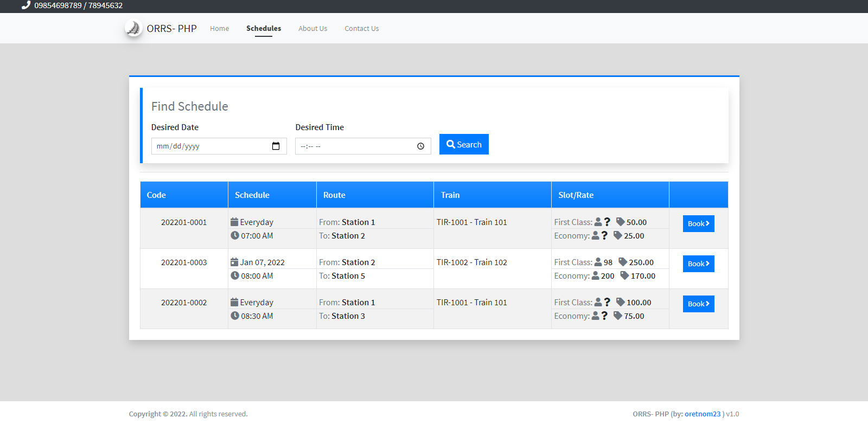Click the Schedule column header
Viewport: 868px width, 424px height.
click(x=272, y=195)
